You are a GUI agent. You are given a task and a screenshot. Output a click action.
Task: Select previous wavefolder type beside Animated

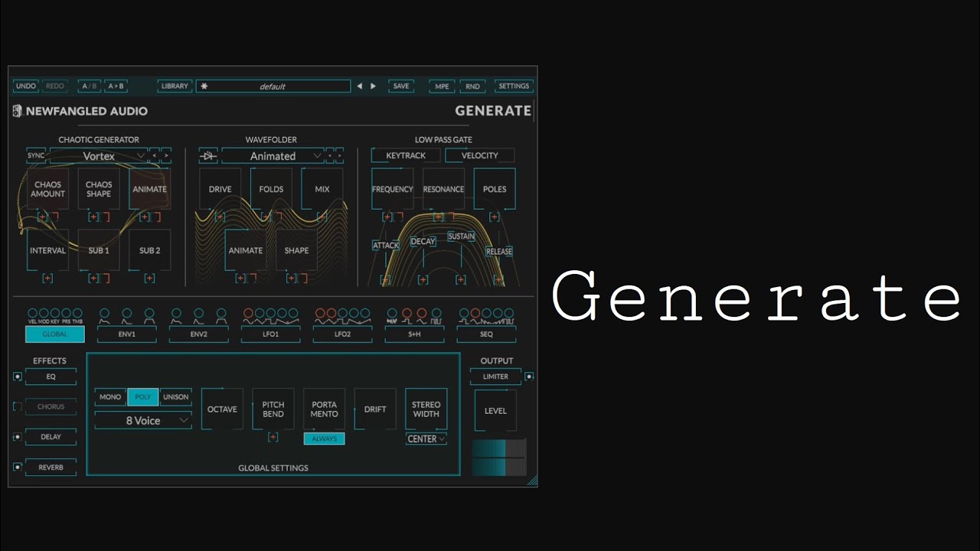pos(330,156)
